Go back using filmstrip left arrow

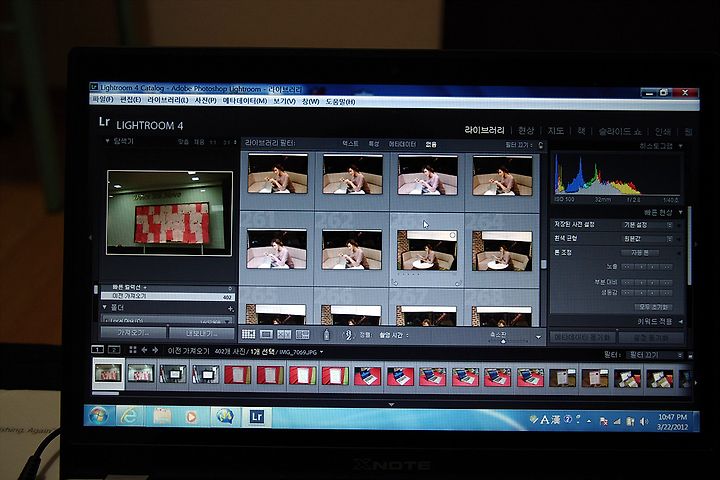[144, 350]
